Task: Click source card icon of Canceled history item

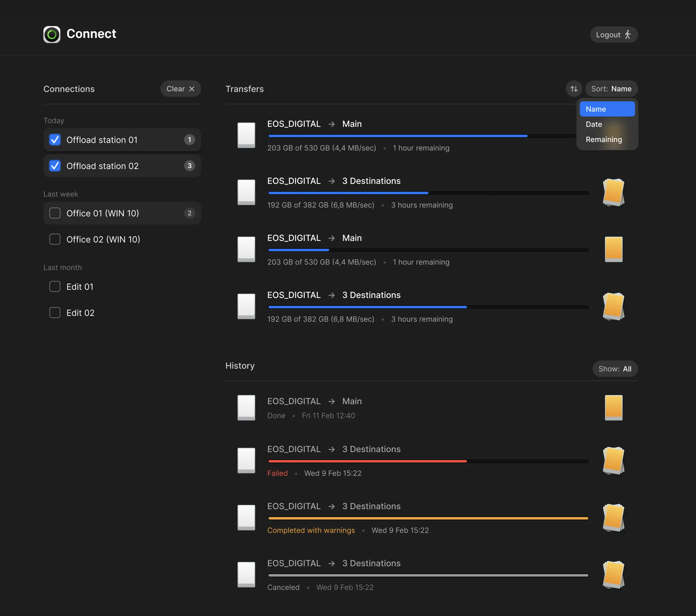Action: point(246,574)
